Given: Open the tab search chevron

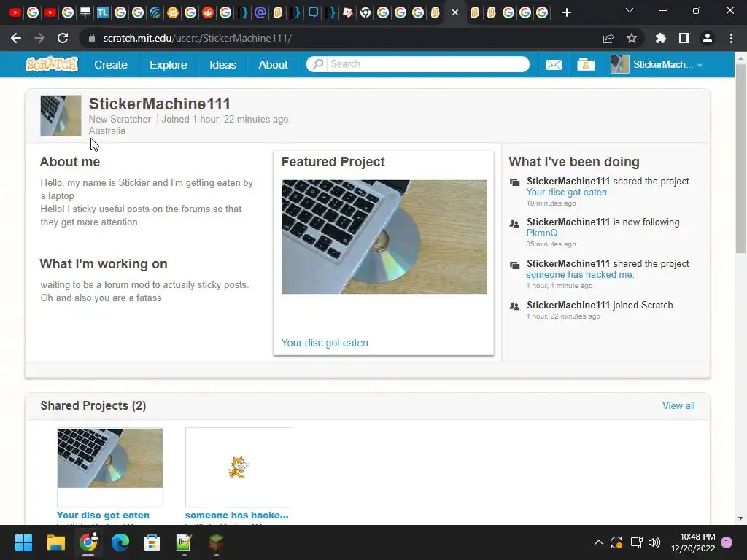Looking at the screenshot, I should (x=630, y=10).
